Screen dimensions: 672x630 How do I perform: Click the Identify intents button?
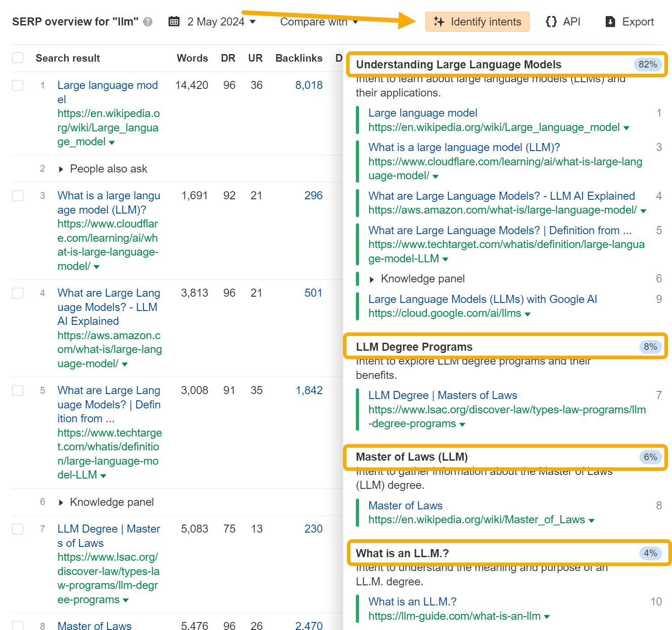pyautogui.click(x=477, y=21)
